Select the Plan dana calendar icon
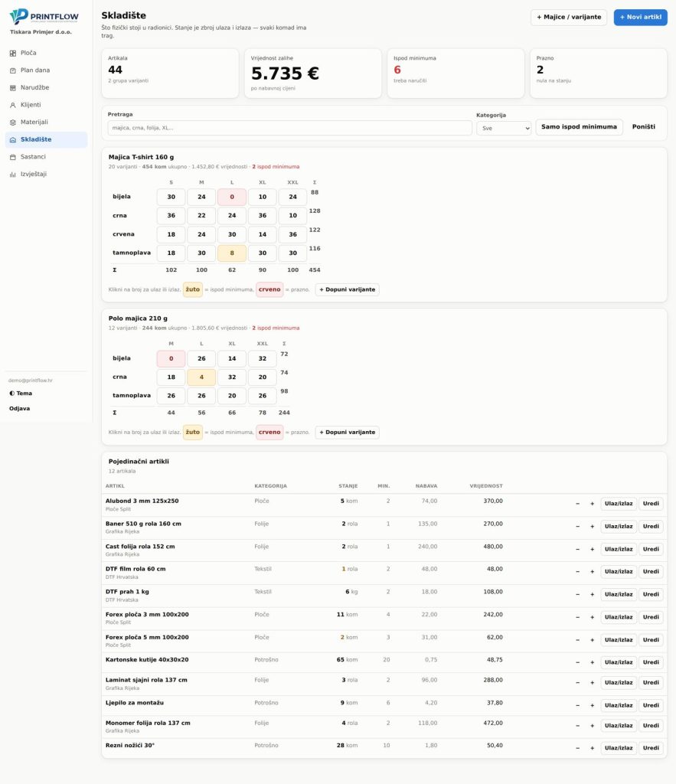The height and width of the screenshot is (784, 676). (x=13, y=70)
